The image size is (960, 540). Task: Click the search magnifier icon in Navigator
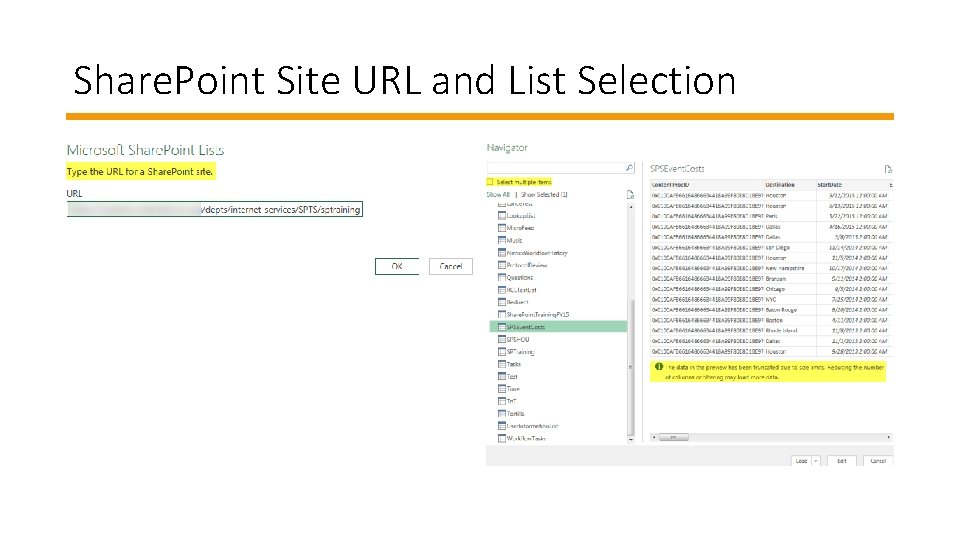pyautogui.click(x=629, y=168)
